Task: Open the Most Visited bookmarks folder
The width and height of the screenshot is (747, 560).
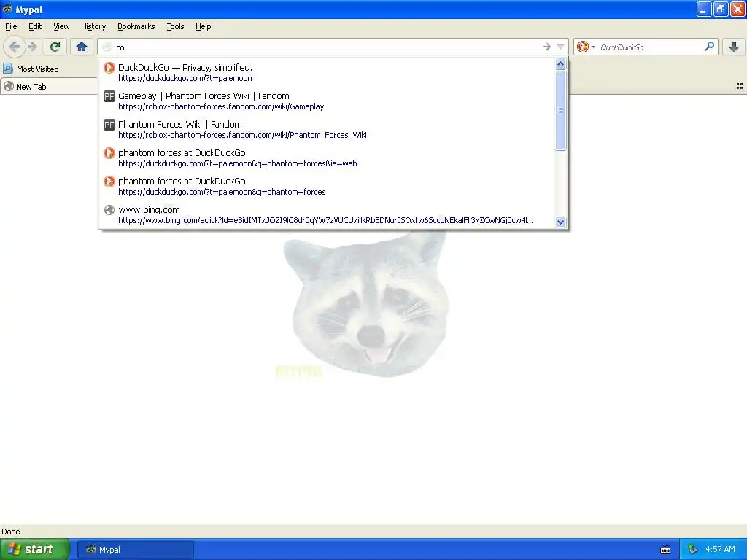Action: (x=31, y=69)
